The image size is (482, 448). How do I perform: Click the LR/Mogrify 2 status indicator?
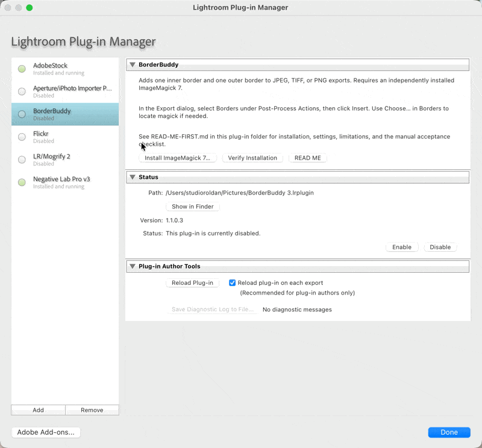22,160
